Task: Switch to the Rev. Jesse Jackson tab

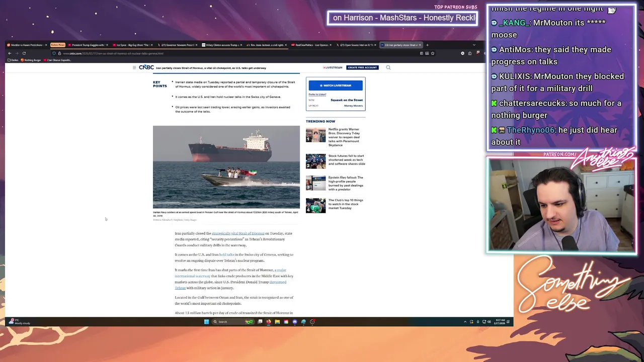Action: [268, 45]
